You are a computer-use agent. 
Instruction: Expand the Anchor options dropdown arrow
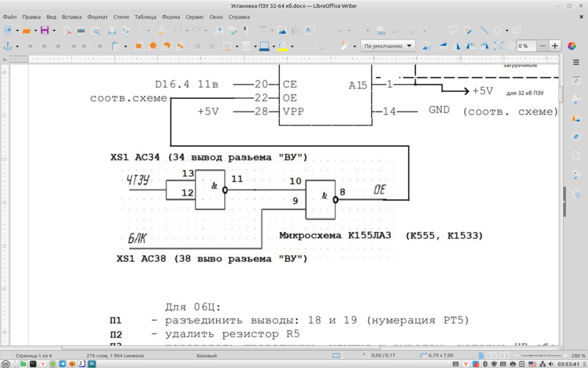point(17,46)
